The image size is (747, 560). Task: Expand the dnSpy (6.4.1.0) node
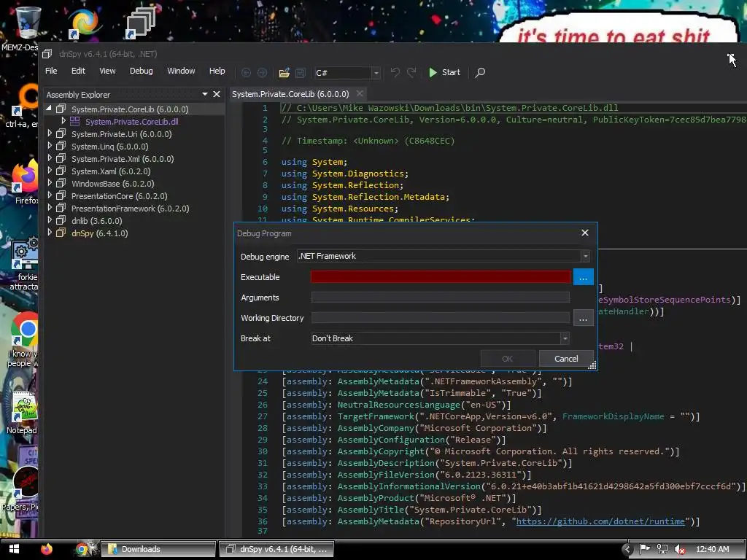tap(50, 233)
